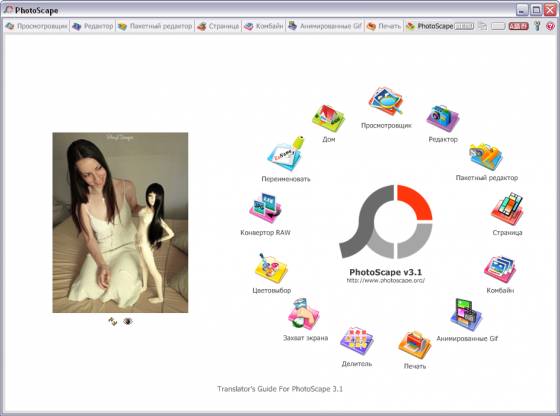Select the Страница film strip icon
560x416 pixels.
pyautogui.click(x=507, y=209)
